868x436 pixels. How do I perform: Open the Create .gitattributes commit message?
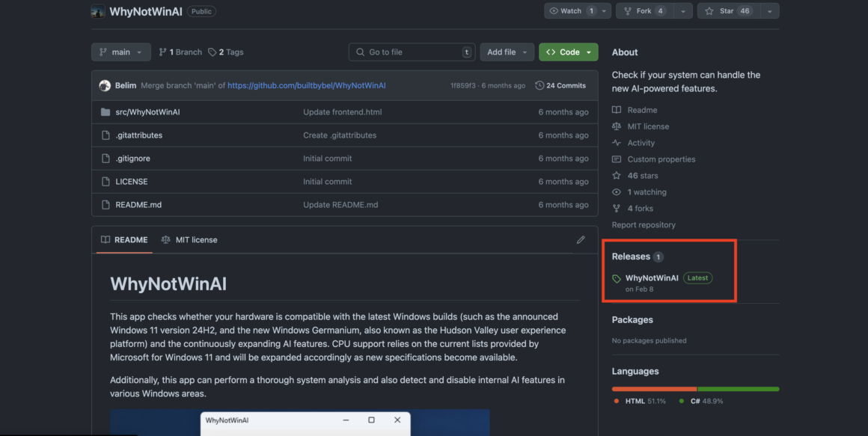(x=340, y=135)
